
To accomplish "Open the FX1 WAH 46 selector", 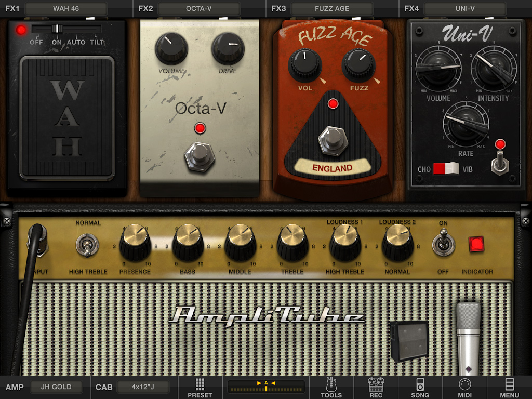I will pyautogui.click(x=66, y=8).
